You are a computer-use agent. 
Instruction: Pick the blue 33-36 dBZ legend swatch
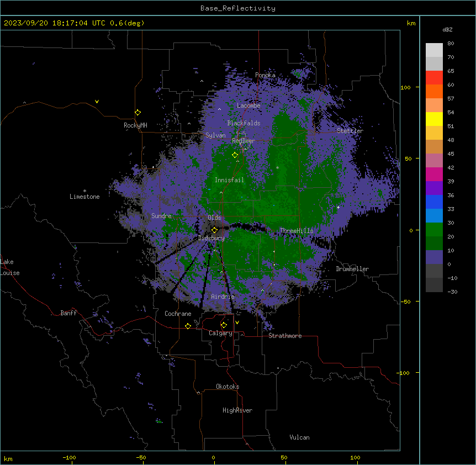coord(434,202)
